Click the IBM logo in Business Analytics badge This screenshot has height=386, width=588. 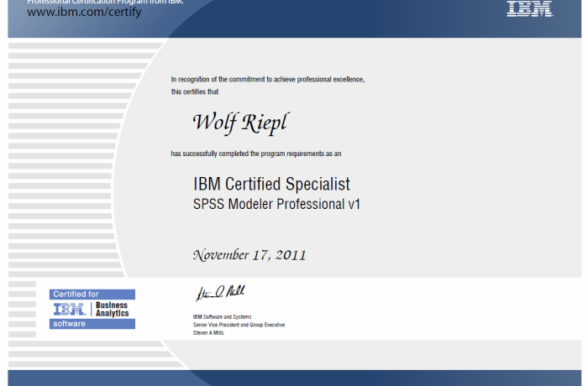pos(70,310)
